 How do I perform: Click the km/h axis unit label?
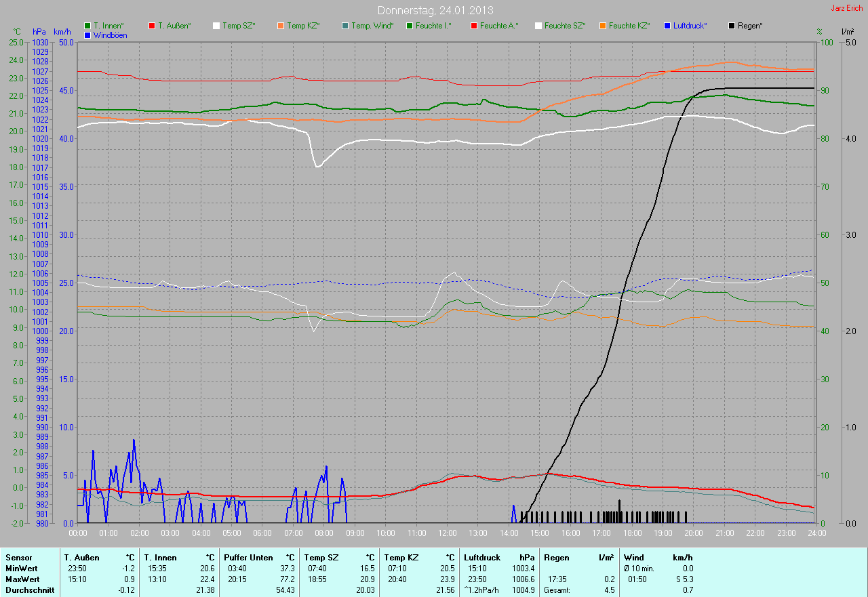[x=62, y=32]
